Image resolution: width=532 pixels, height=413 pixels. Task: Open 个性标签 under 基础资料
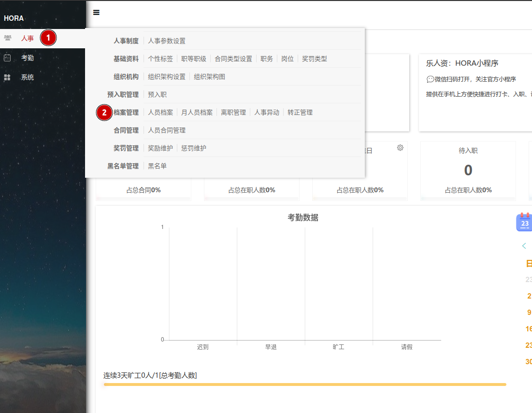click(x=160, y=59)
